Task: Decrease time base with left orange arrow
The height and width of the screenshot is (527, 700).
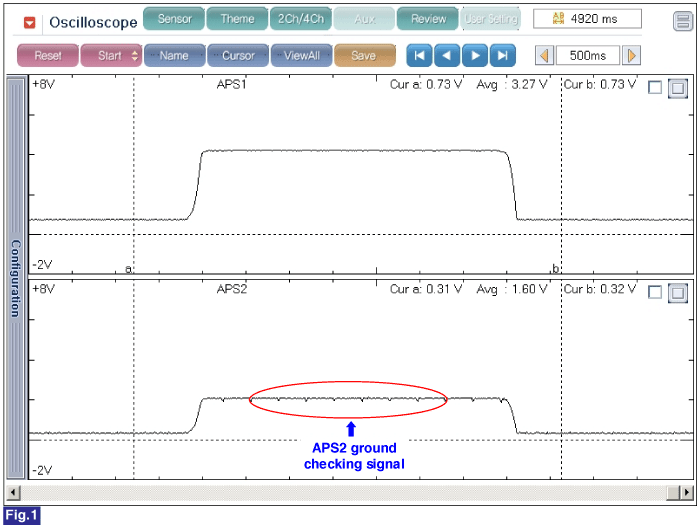Action: click(x=544, y=56)
